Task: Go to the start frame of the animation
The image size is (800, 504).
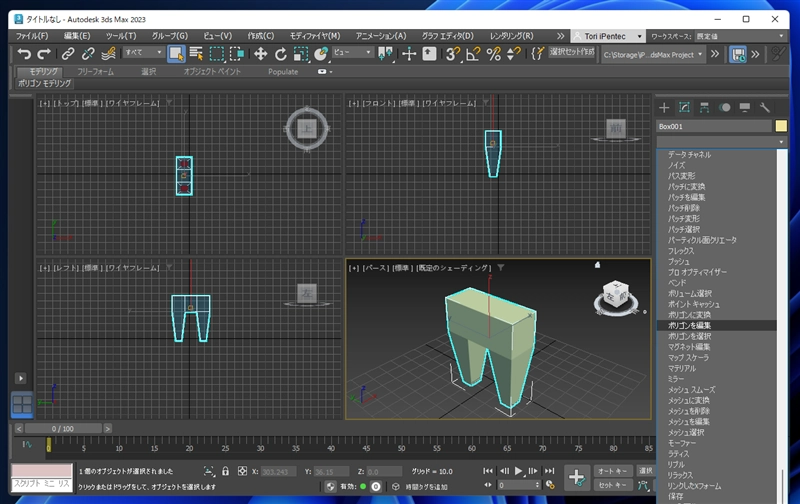Action: pos(488,471)
